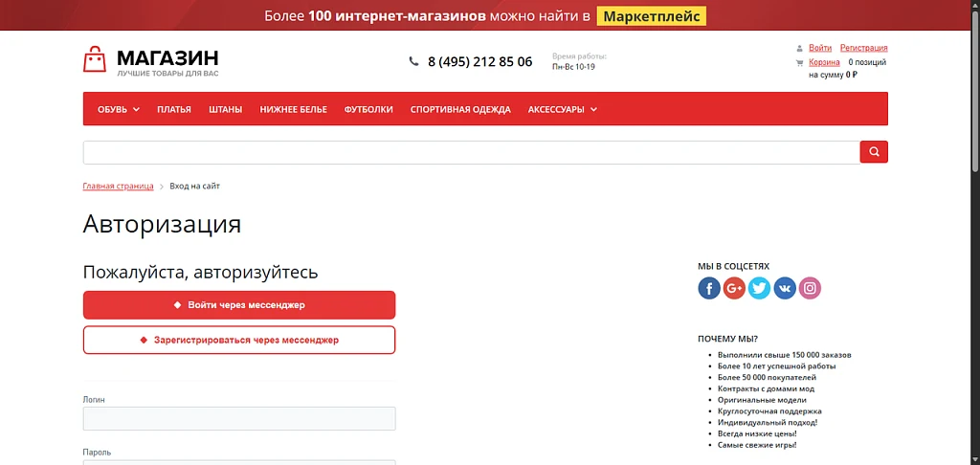Click the МАГАЗИН logo text

(x=167, y=58)
